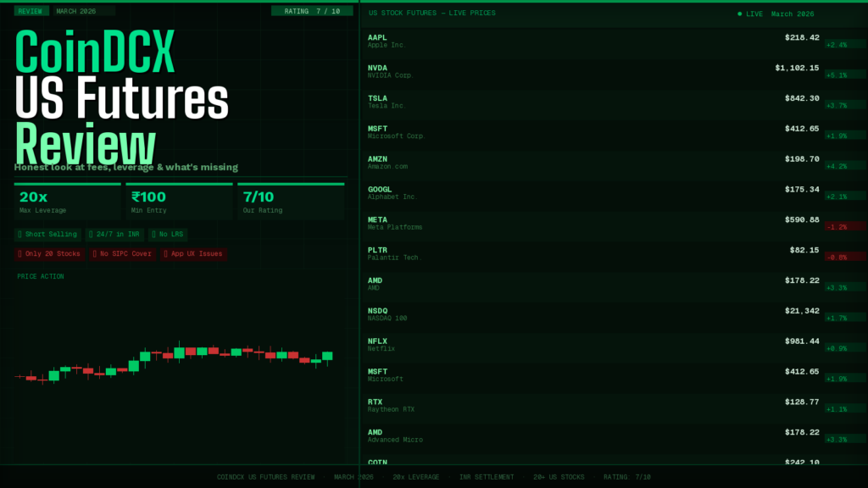Open the 20x Max Leverage stat card
This screenshot has width=868, height=488.
click(67, 202)
